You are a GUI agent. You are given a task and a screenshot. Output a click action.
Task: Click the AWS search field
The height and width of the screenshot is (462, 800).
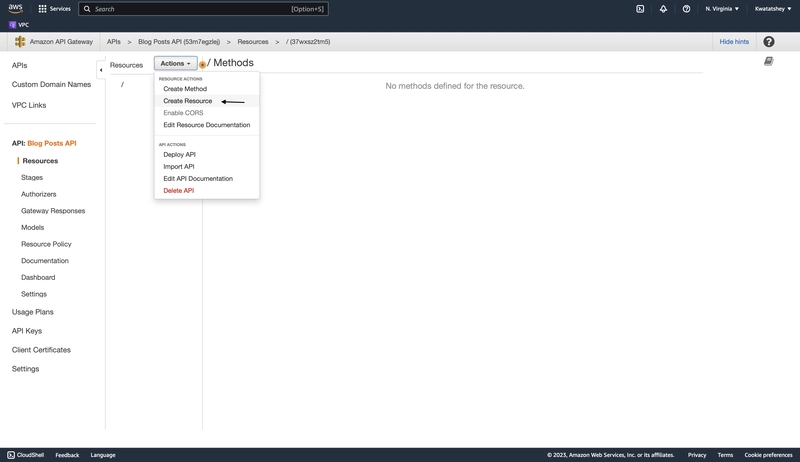(x=203, y=9)
